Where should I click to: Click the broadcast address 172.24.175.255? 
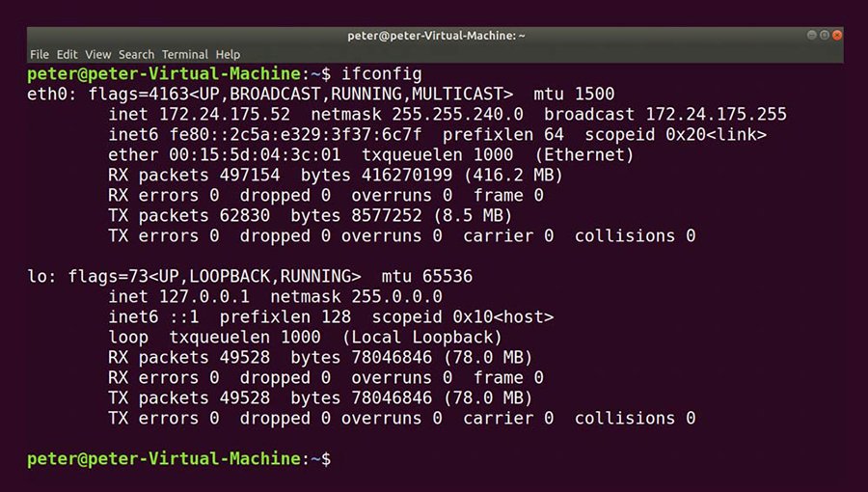(x=716, y=115)
